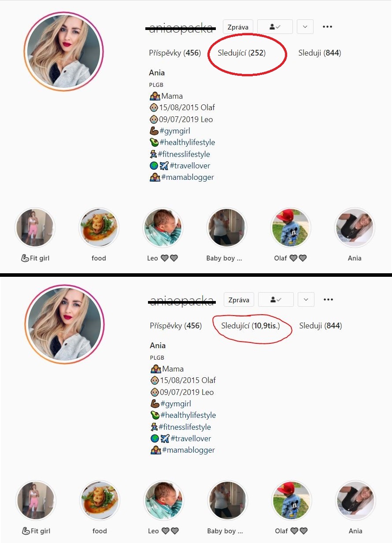Open the Leo highlight in the bottom profile
This screenshot has height=543, width=392.
163,501
